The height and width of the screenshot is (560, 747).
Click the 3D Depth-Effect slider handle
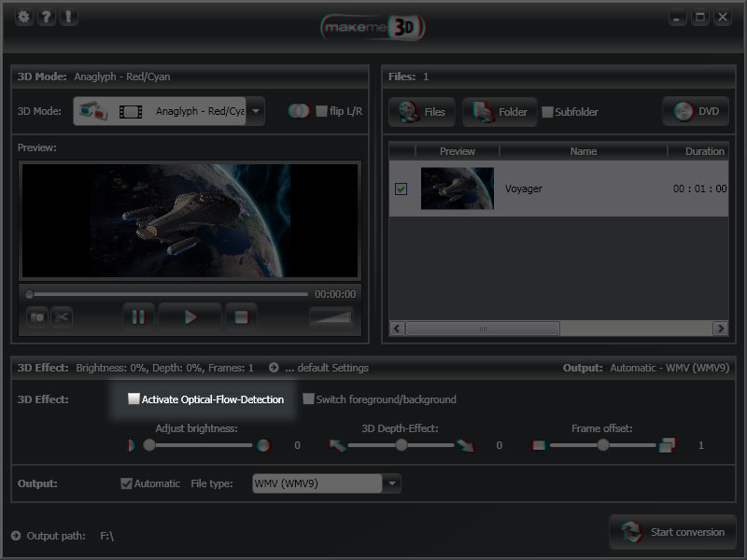[402, 445]
